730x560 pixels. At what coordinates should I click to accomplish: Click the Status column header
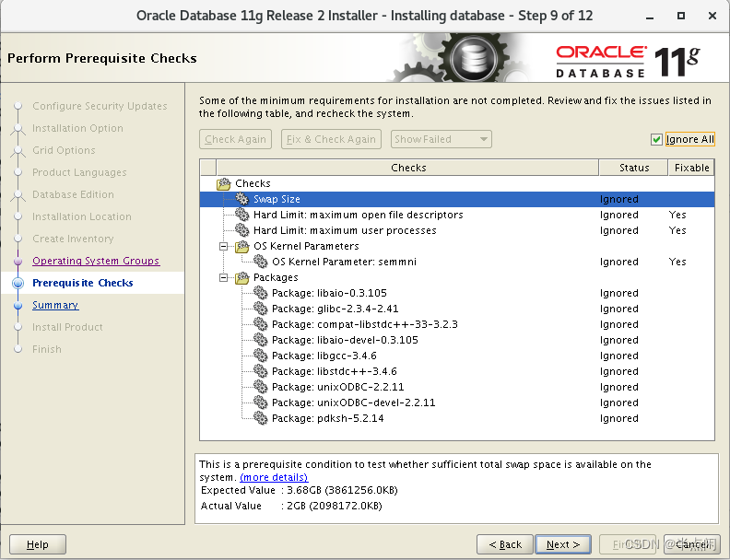(x=633, y=168)
